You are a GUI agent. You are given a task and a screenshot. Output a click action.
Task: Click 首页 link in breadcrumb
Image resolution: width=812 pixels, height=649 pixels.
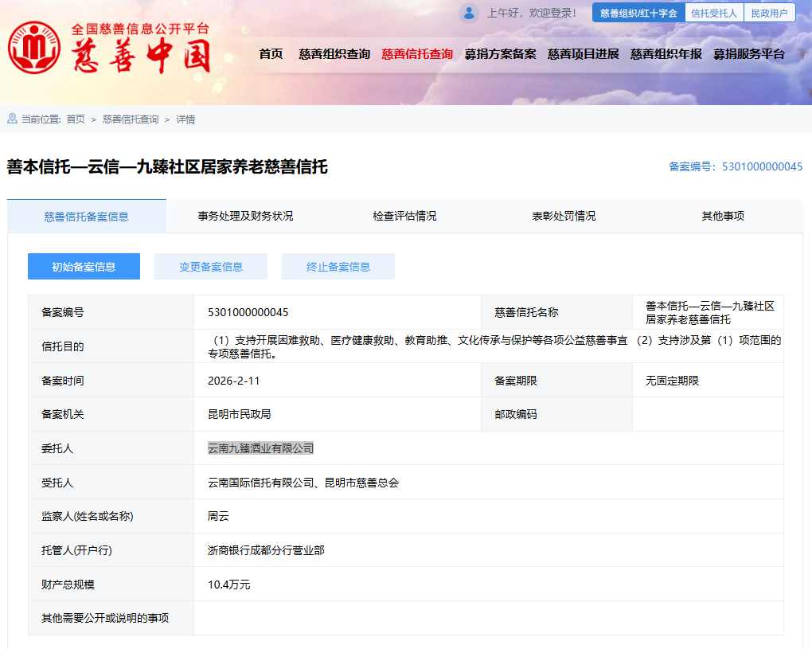pos(76,119)
